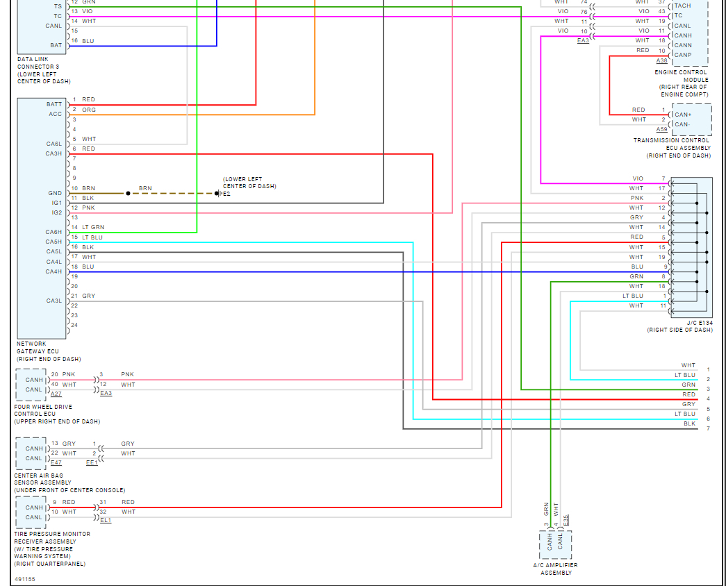The image size is (726, 588).
Task: Click the A27 connector reference
Action: 56,394
